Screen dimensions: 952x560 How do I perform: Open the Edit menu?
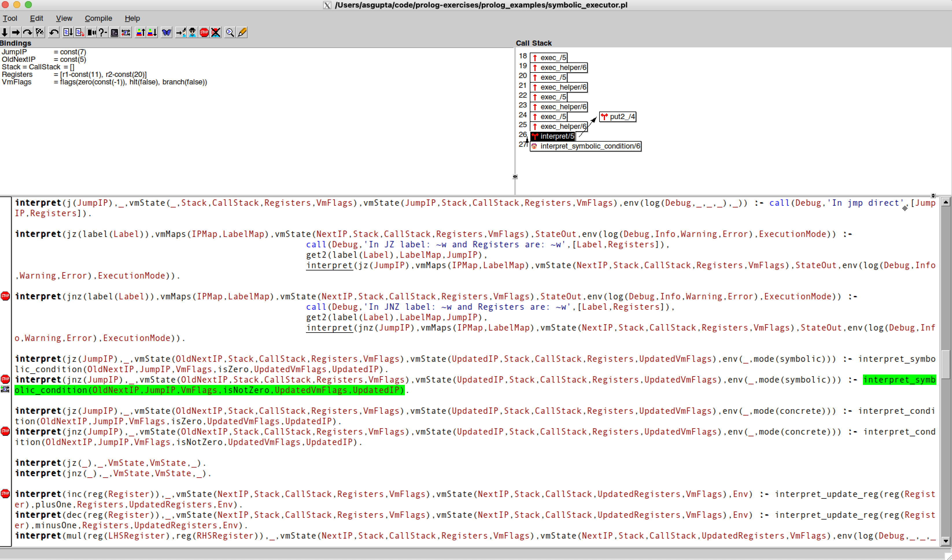pyautogui.click(x=37, y=18)
